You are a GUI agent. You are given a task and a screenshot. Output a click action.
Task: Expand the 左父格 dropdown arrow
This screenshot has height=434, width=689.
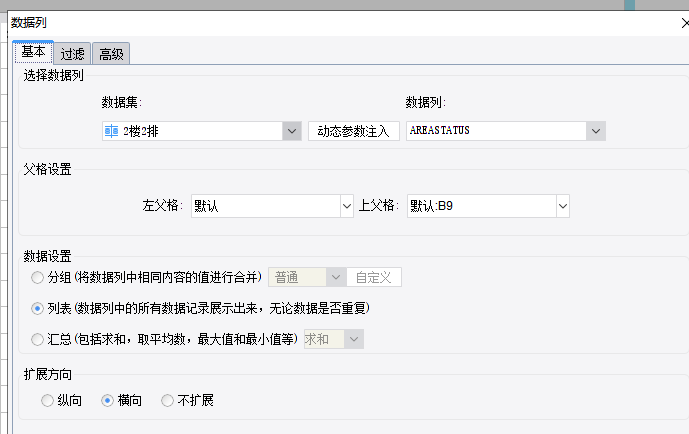click(347, 206)
